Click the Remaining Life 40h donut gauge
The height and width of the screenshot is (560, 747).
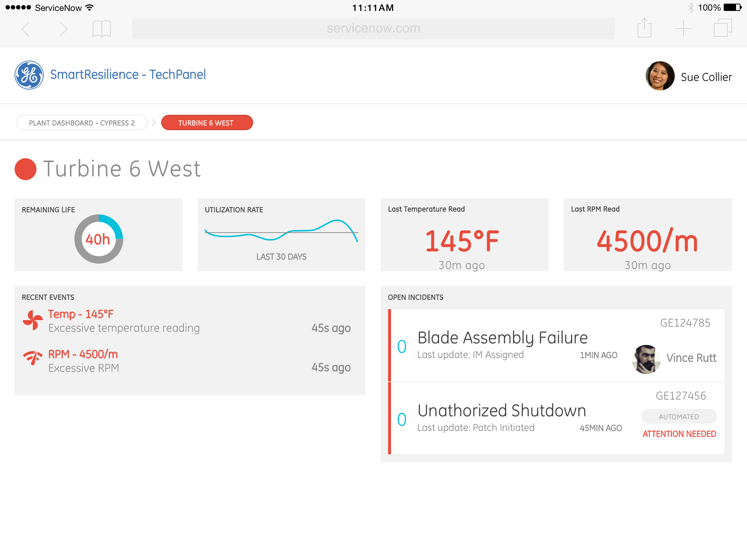point(98,239)
